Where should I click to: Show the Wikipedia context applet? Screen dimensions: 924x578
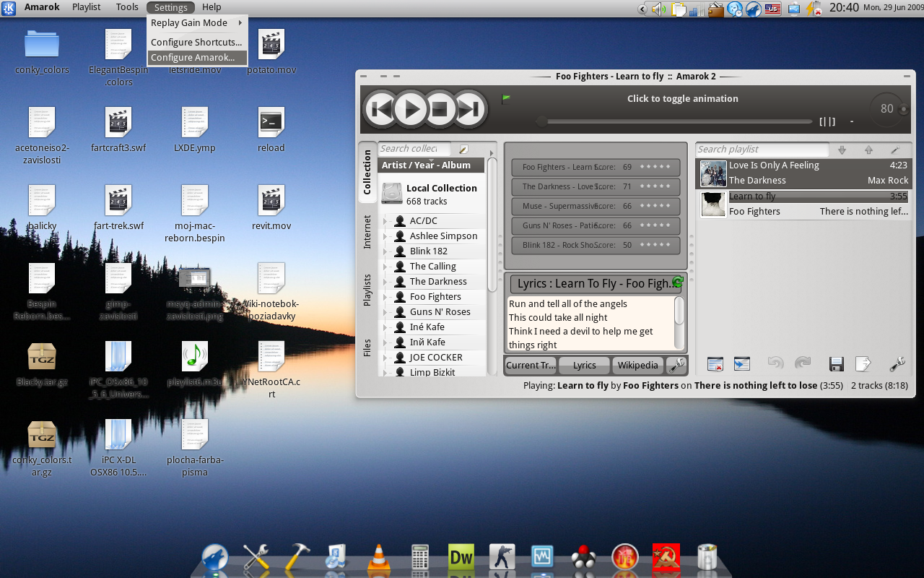(637, 366)
